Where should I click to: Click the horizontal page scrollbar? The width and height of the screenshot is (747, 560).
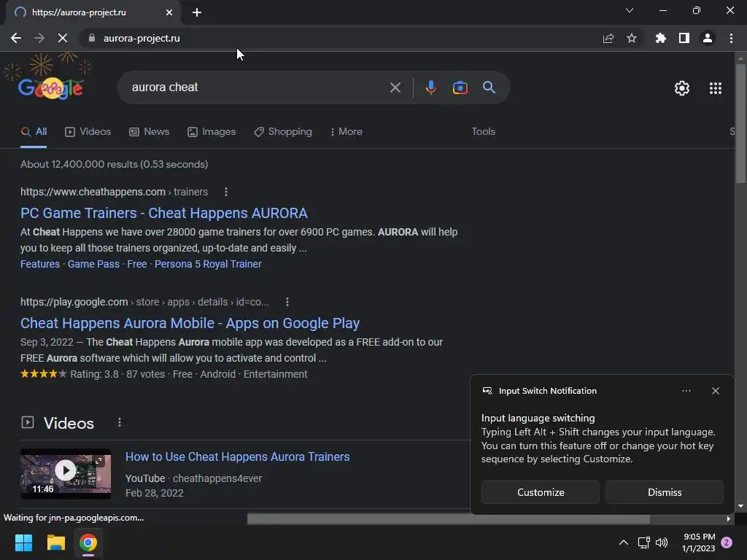(x=449, y=518)
